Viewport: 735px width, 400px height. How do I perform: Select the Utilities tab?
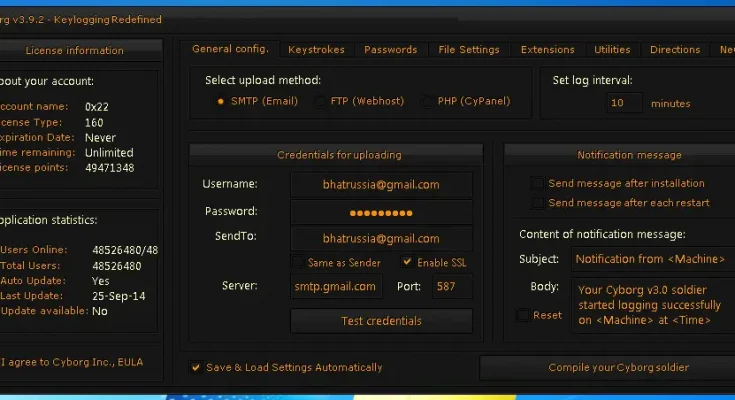pos(612,49)
